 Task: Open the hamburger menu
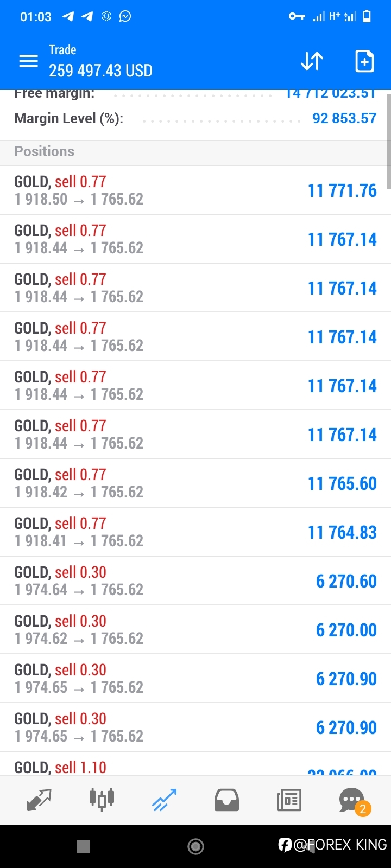[29, 61]
